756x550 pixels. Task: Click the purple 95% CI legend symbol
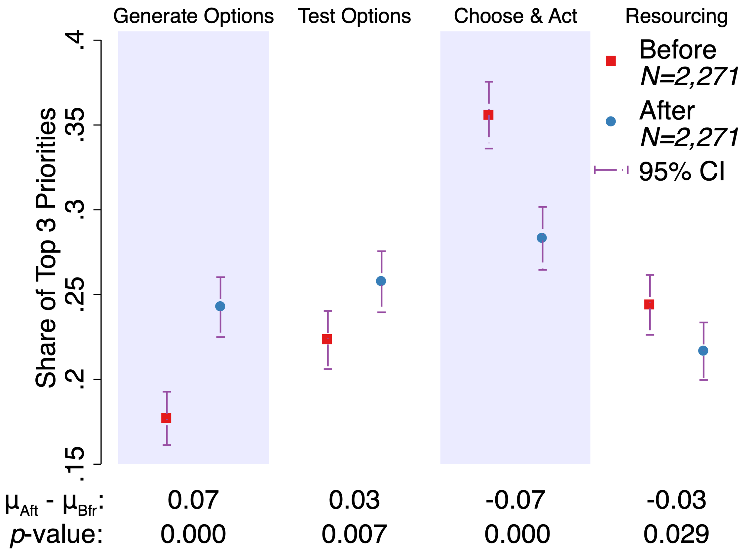click(611, 170)
